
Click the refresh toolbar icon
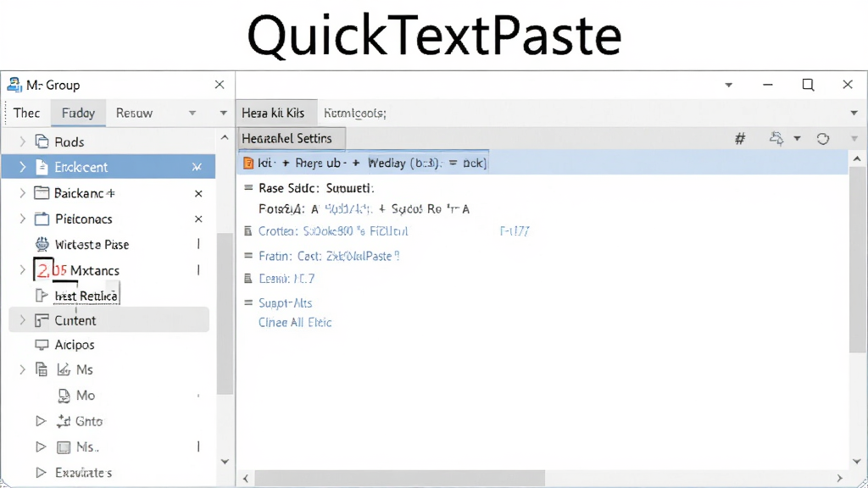[x=823, y=138]
